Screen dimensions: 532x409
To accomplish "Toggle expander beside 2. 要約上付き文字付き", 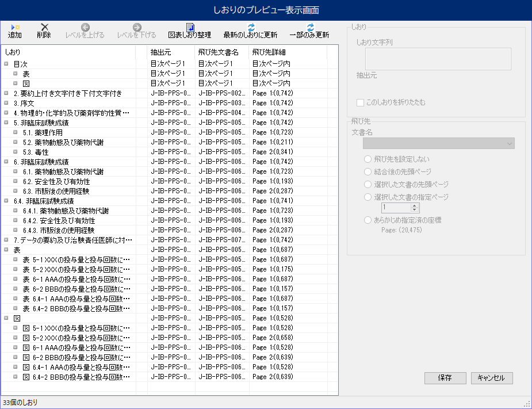I will pyautogui.click(x=6, y=93).
